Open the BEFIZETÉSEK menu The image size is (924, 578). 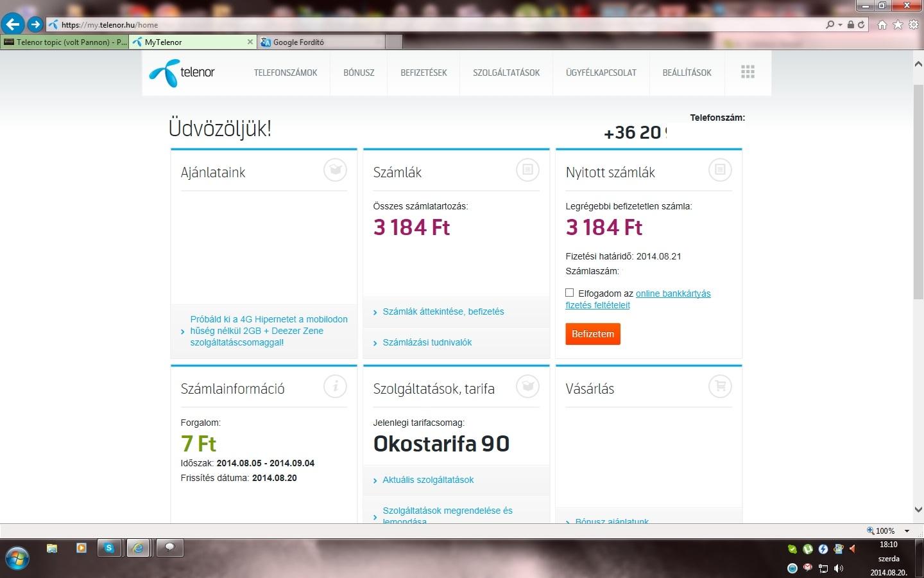click(424, 73)
